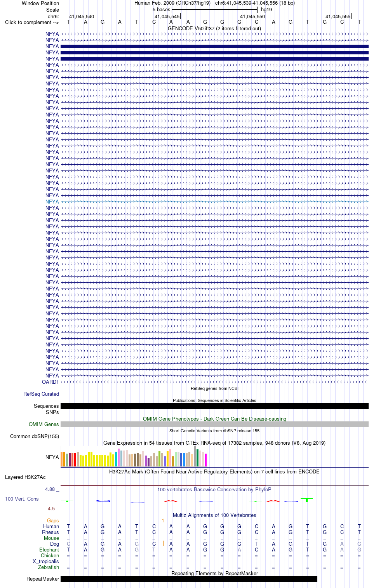369x588 pixels.
Task: Open 100 vertebrates Basewise Conservation by PhyloP title
Action: [214, 489]
